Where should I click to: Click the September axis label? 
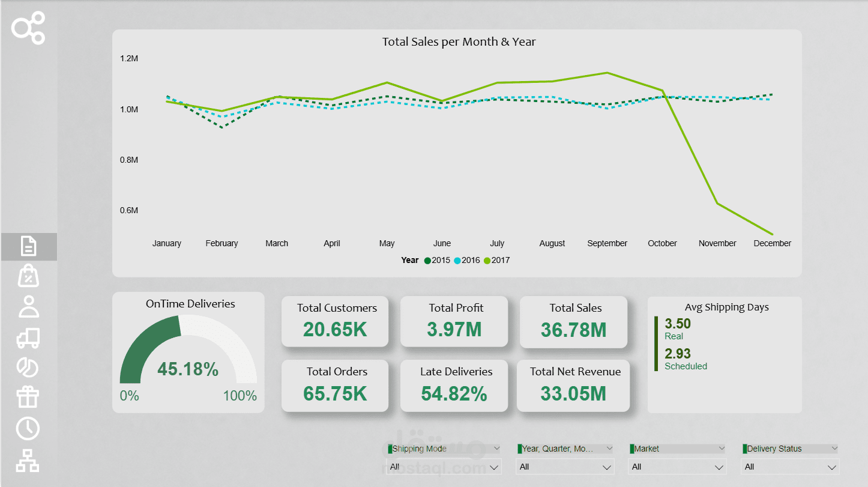(x=607, y=243)
